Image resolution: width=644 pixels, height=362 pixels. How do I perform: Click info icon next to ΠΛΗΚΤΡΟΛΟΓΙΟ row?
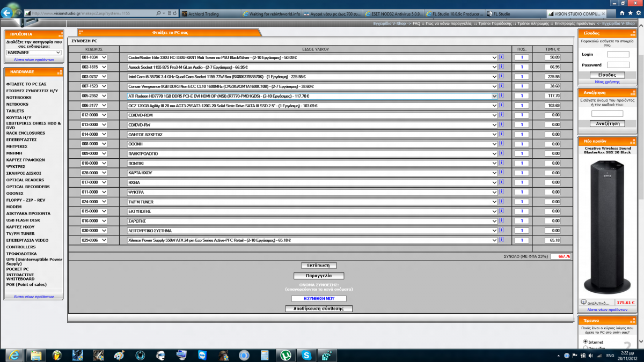(501, 154)
